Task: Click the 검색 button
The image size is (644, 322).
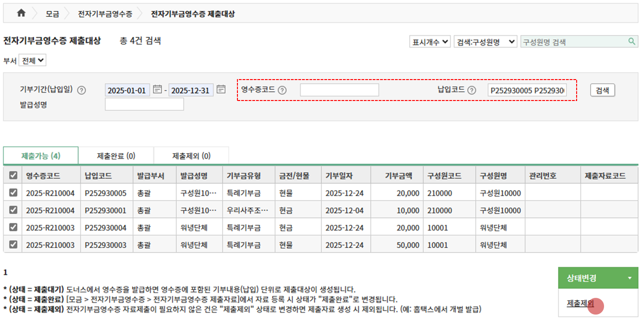Action: pos(602,90)
